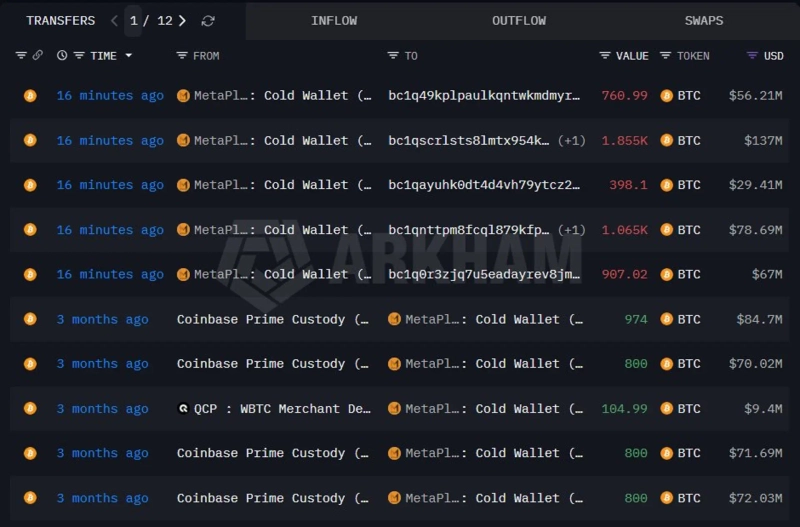Click the page number input field
Viewport: 800px width, 527px height.
pyautogui.click(x=135, y=21)
